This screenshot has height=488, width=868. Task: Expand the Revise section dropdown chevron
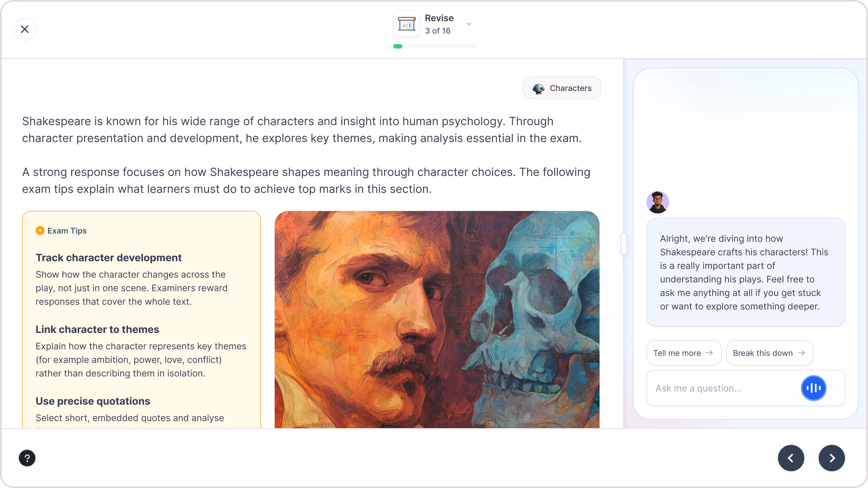pos(469,24)
